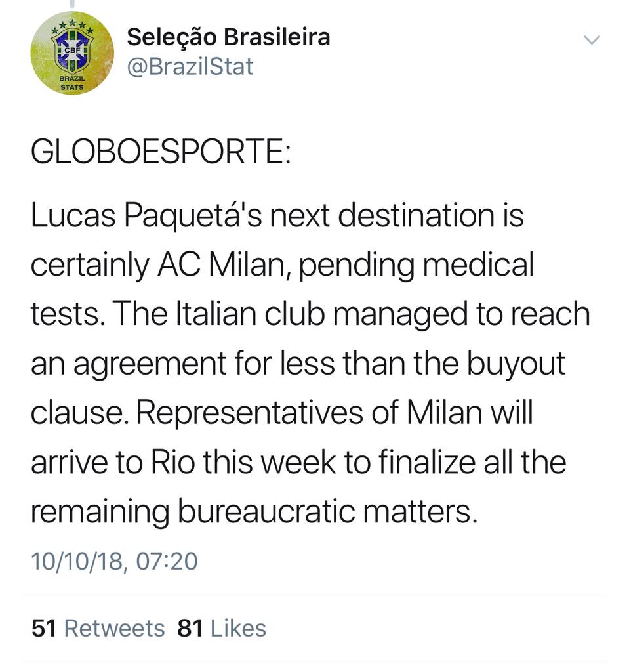Click the word 'Rio' in tweet
The height and width of the screenshot is (672, 629).
pos(172,461)
